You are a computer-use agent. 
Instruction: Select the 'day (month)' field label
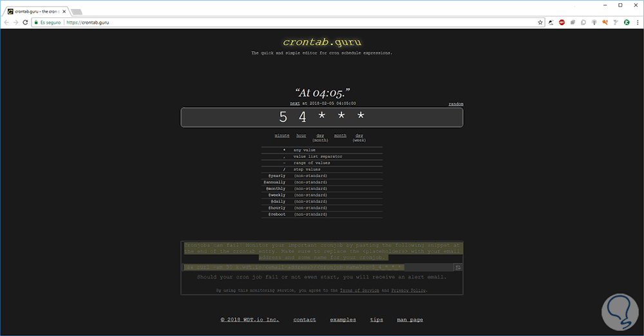pyautogui.click(x=320, y=138)
